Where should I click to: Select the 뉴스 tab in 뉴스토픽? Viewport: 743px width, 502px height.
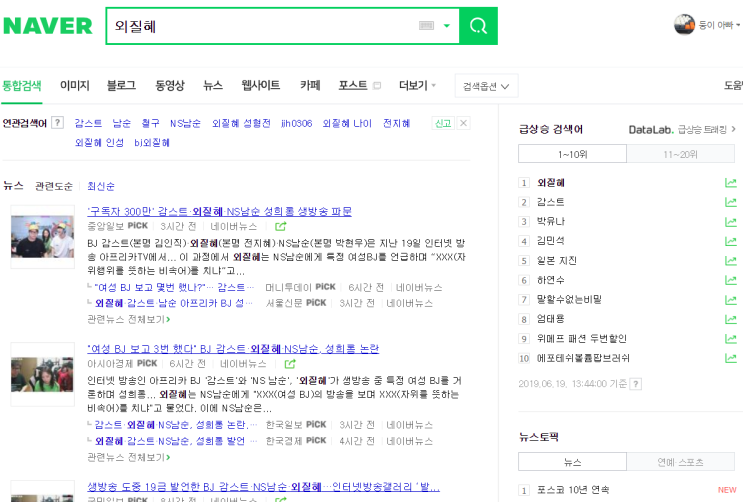pyautogui.click(x=572, y=462)
